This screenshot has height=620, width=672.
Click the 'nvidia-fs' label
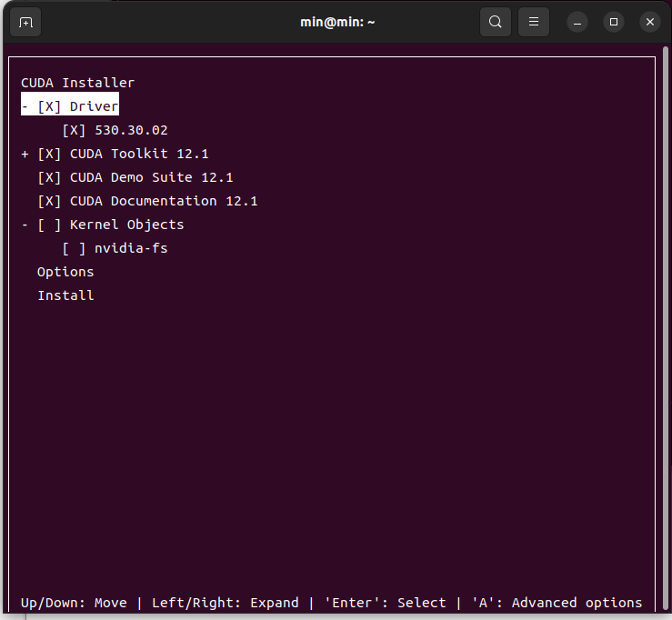click(131, 248)
